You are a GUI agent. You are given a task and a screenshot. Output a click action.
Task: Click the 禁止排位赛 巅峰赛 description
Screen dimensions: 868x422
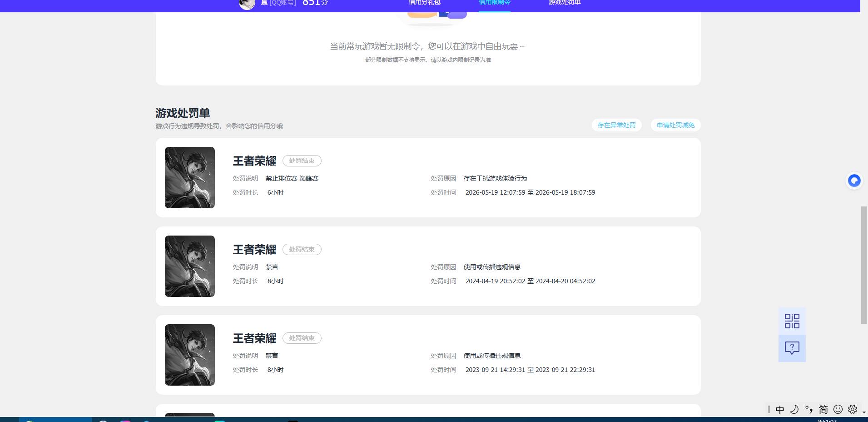pos(292,178)
